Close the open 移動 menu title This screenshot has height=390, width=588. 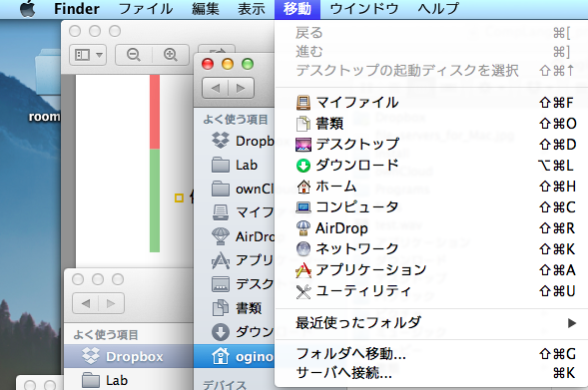(x=297, y=9)
